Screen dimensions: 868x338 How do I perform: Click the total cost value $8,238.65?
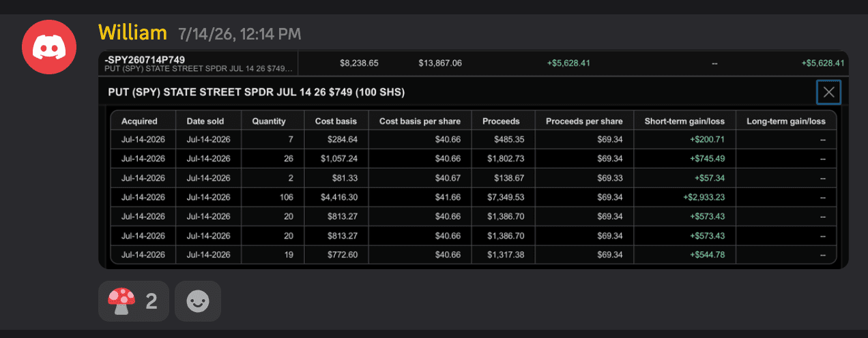(x=359, y=63)
